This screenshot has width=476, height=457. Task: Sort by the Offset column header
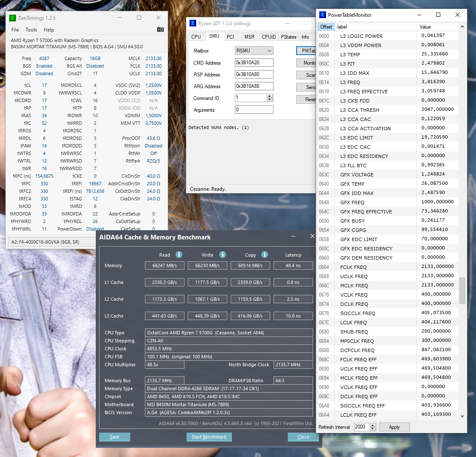tap(326, 27)
